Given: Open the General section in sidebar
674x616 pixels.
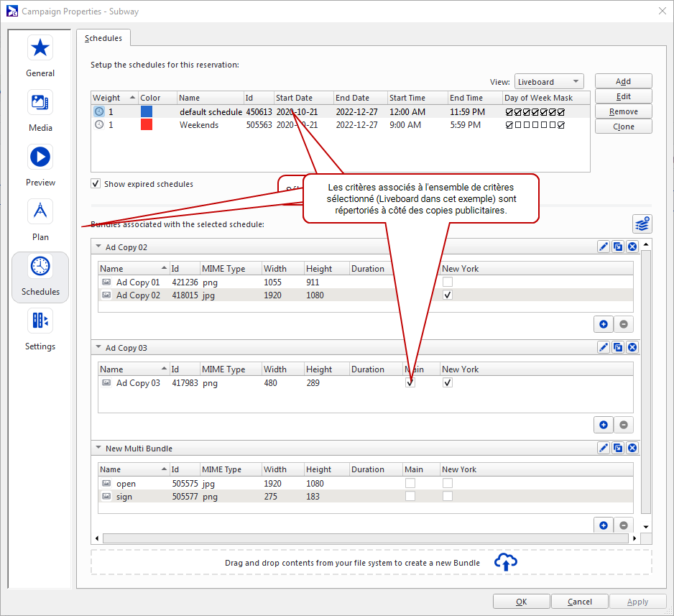Looking at the screenshot, I should coord(40,56).
